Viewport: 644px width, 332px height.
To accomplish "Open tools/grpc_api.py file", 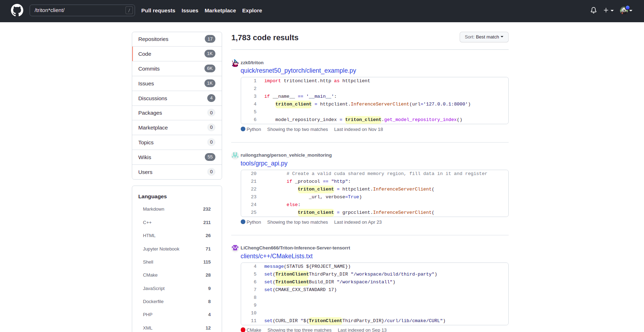I will coord(264,163).
